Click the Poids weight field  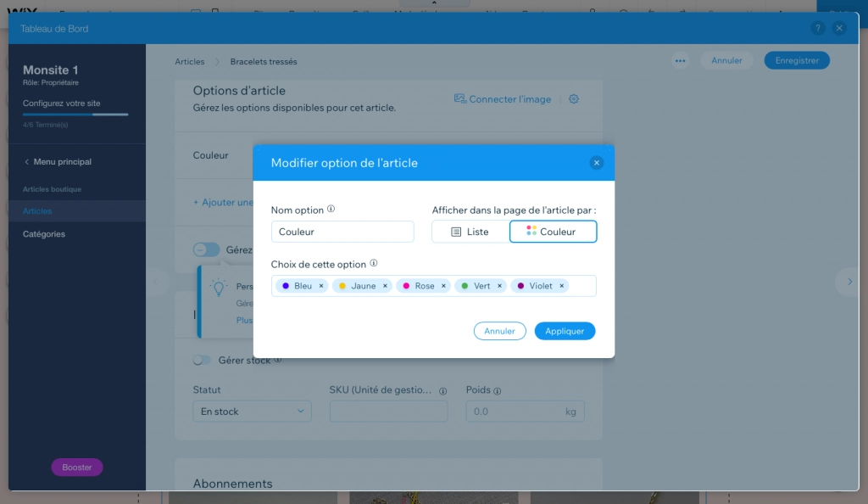pyautogui.click(x=525, y=412)
